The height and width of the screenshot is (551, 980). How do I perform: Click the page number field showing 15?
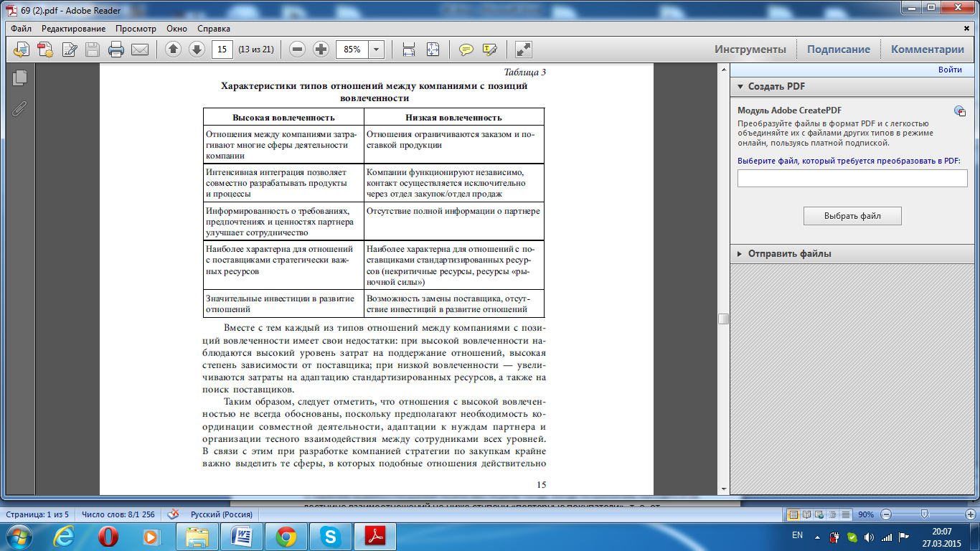click(223, 50)
